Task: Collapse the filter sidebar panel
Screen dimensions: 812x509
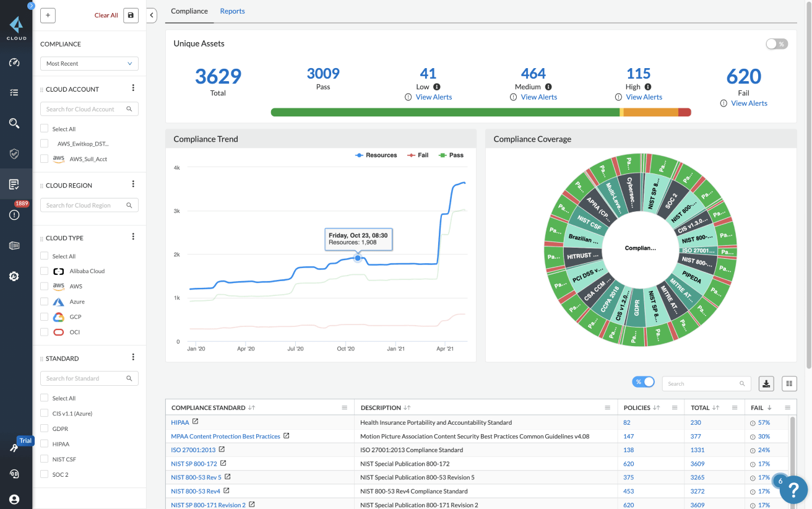Action: (152, 15)
